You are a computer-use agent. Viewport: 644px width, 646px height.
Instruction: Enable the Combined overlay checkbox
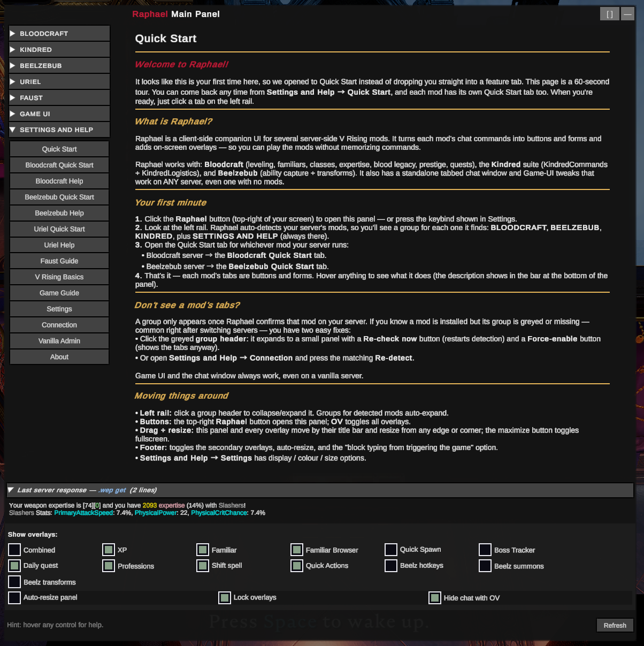coord(14,550)
